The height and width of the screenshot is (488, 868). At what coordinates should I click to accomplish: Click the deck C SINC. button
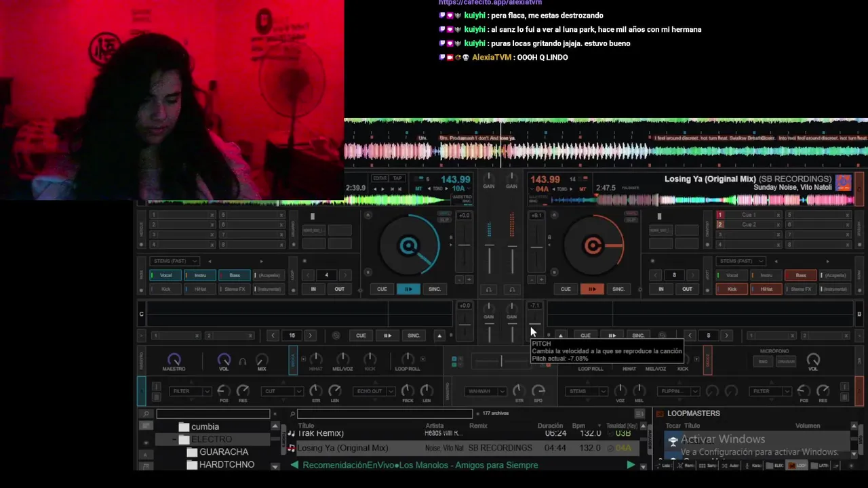click(x=414, y=335)
